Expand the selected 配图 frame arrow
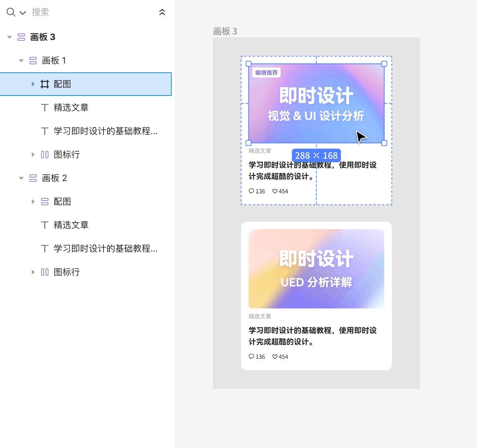Viewport: 477px width, 448px height. point(33,84)
